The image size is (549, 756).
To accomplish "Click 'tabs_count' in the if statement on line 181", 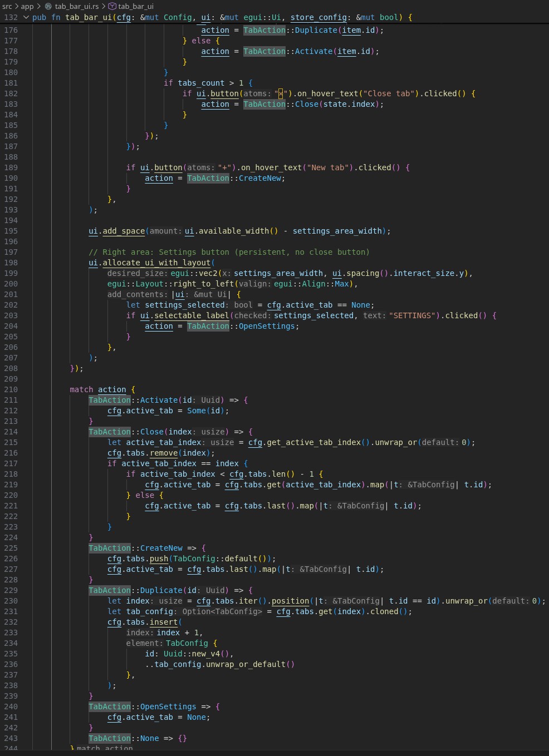I will (201, 83).
